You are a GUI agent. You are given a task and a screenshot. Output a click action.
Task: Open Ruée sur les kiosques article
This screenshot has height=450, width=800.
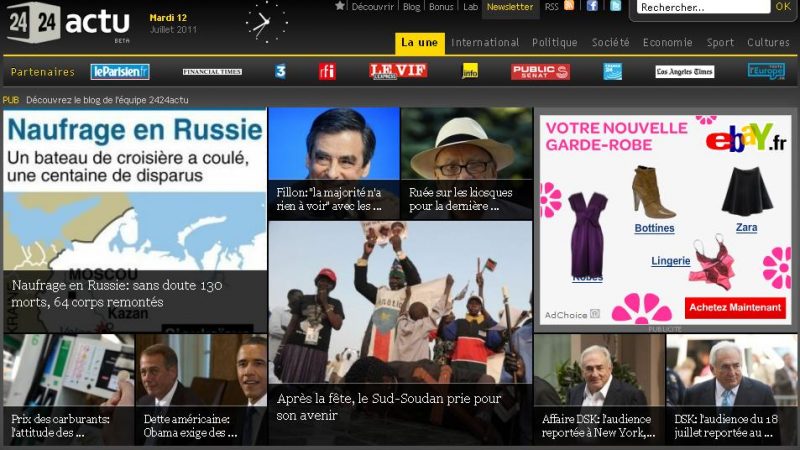coord(466,163)
